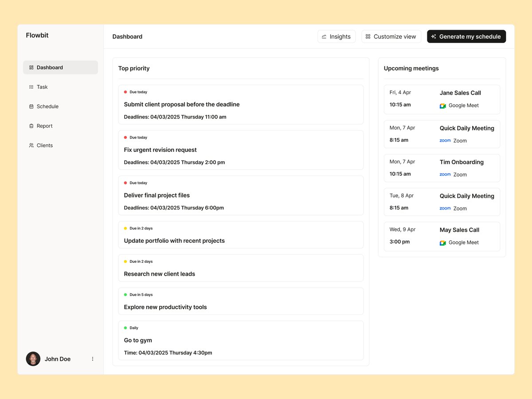Click the Schedule calendar icon in sidebar
This screenshot has height=399, width=532.
[31, 107]
